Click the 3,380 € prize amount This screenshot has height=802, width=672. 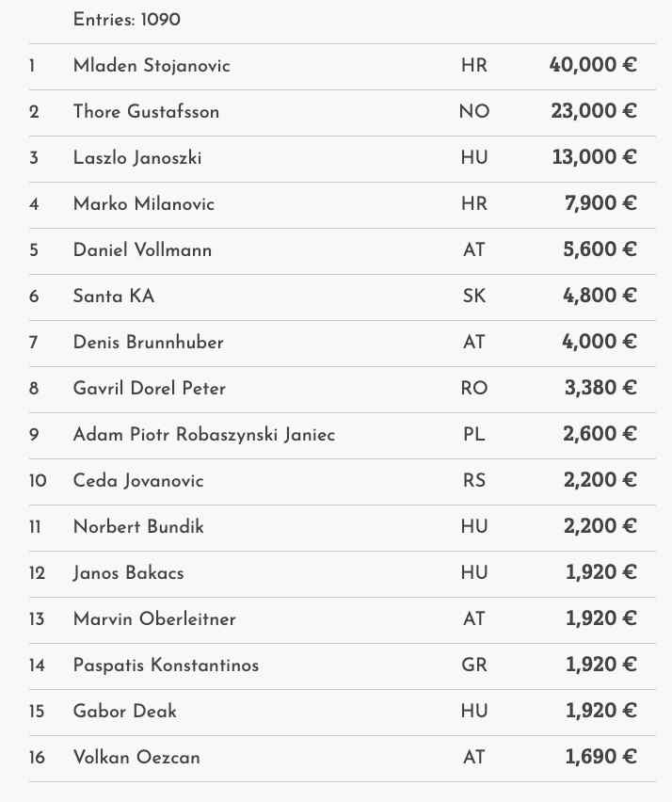[x=600, y=389]
